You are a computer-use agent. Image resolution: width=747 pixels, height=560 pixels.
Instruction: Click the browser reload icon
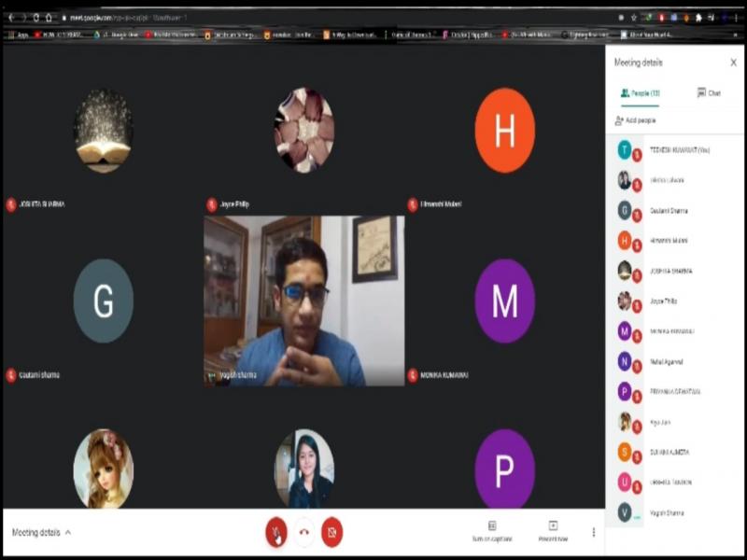[x=35, y=18]
